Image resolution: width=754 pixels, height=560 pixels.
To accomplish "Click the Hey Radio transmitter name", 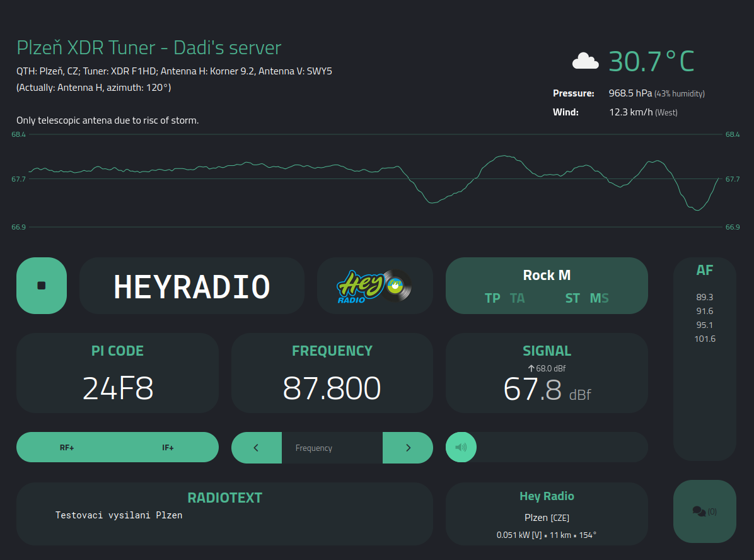I will pos(547,496).
